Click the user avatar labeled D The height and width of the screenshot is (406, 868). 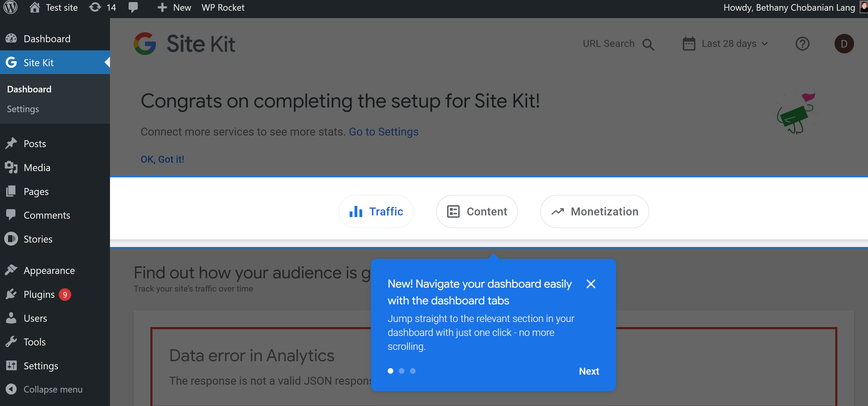(x=844, y=44)
